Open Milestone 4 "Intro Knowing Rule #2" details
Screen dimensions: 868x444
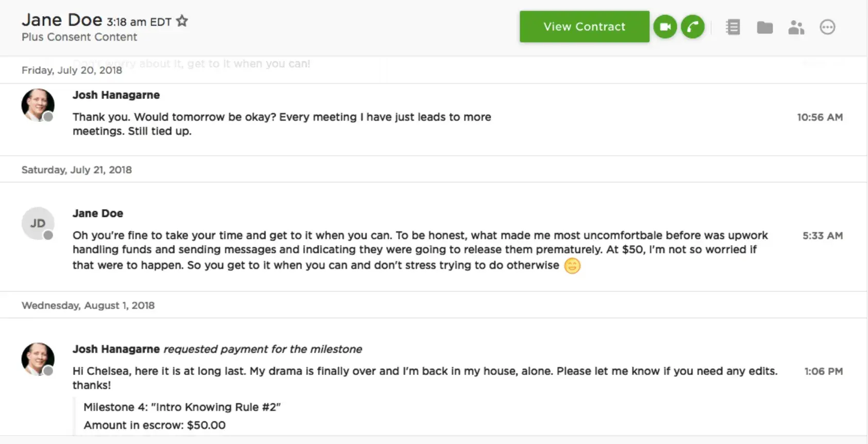click(x=182, y=407)
